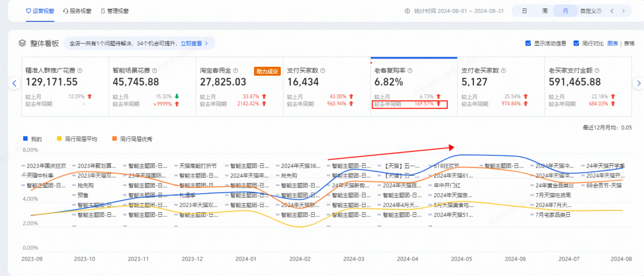
Task: Select the 淘宝客佣金 metric card
Action: point(239,86)
